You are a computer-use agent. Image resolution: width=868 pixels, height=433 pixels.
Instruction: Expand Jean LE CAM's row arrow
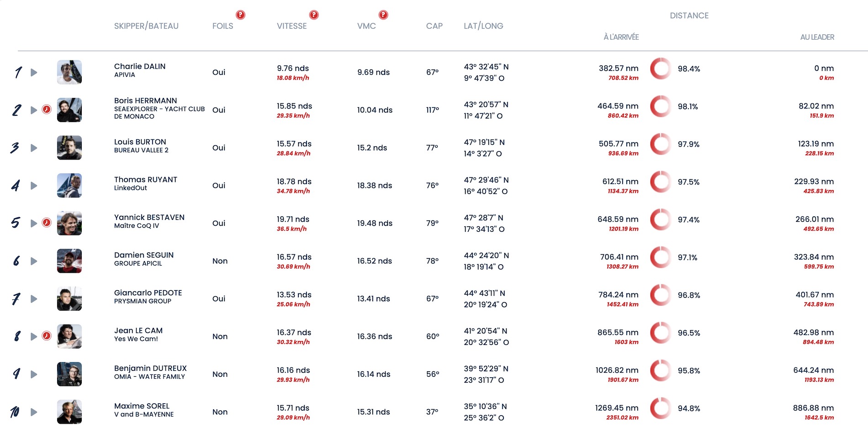click(x=34, y=337)
